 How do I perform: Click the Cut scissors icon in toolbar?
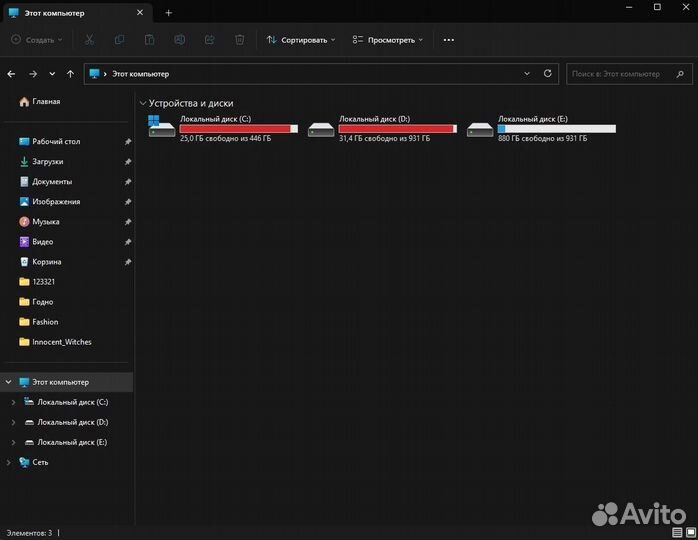(x=89, y=40)
